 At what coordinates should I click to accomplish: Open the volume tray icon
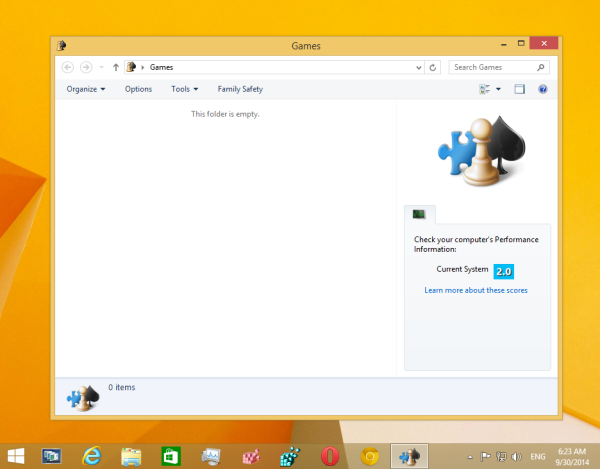click(516, 456)
